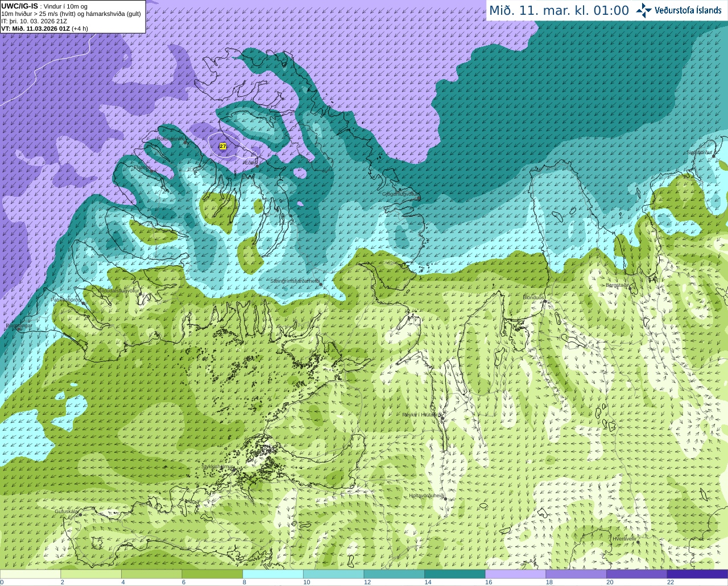
Task: Select the Æðey station label
Action: point(250,163)
